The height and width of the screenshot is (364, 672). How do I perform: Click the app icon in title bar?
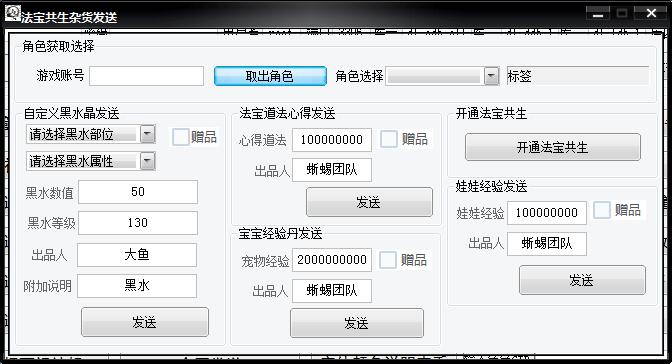coord(13,14)
